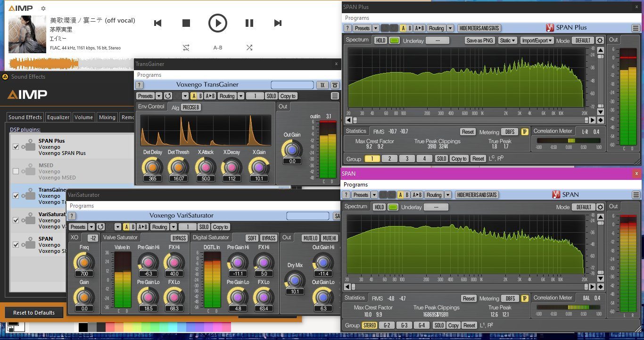The width and height of the screenshot is (644, 340).
Task: Open SPAN Plus Import/Export dropdown
Action: 537,40
